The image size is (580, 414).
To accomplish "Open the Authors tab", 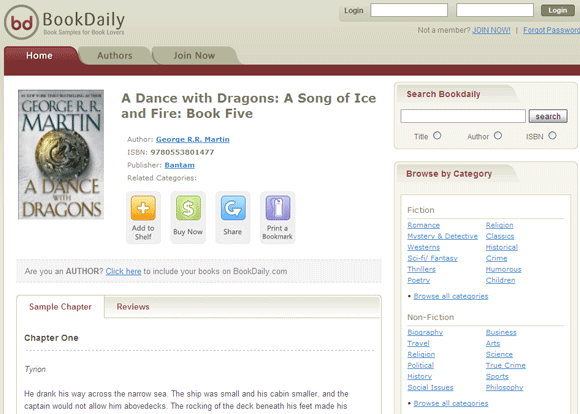I will 115,55.
